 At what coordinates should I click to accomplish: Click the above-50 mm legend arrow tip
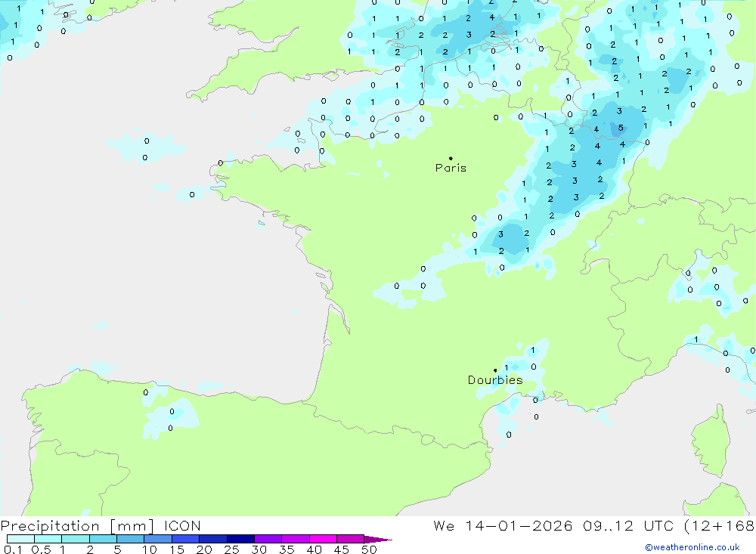click(379, 540)
